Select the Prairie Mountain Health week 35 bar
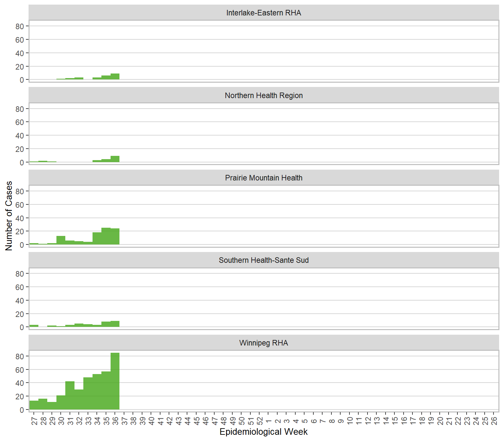Image resolution: width=504 pixels, height=441 pixels. [x=106, y=236]
